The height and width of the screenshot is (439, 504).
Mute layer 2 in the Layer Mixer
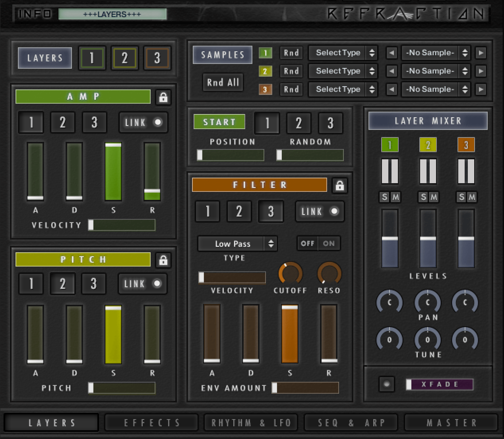[x=434, y=197]
